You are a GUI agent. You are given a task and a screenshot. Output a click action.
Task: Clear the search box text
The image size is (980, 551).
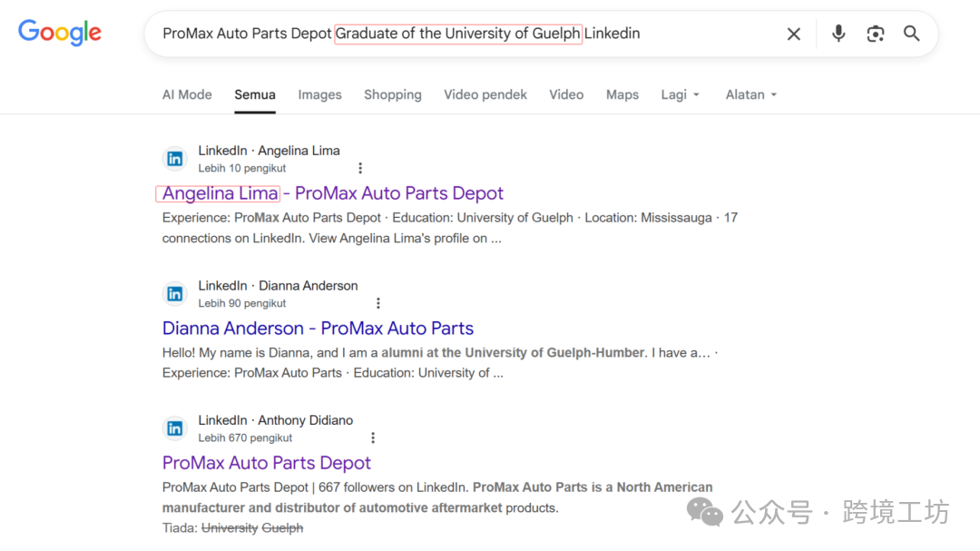click(x=793, y=34)
